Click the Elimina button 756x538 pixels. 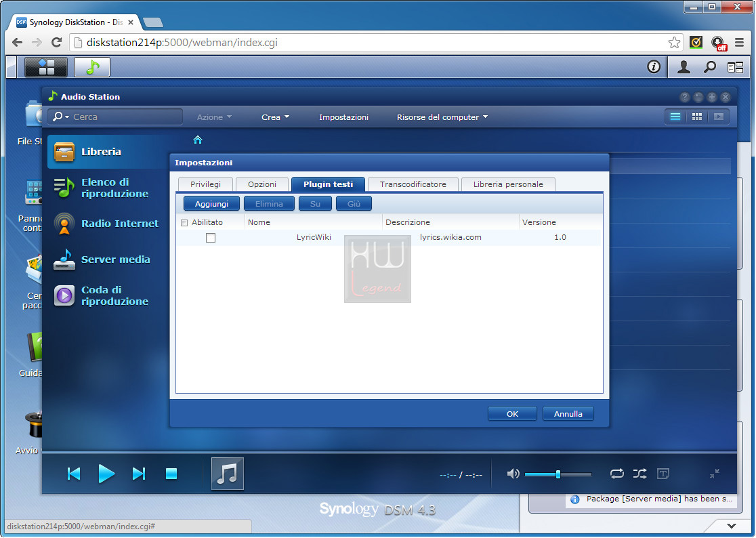coord(269,204)
